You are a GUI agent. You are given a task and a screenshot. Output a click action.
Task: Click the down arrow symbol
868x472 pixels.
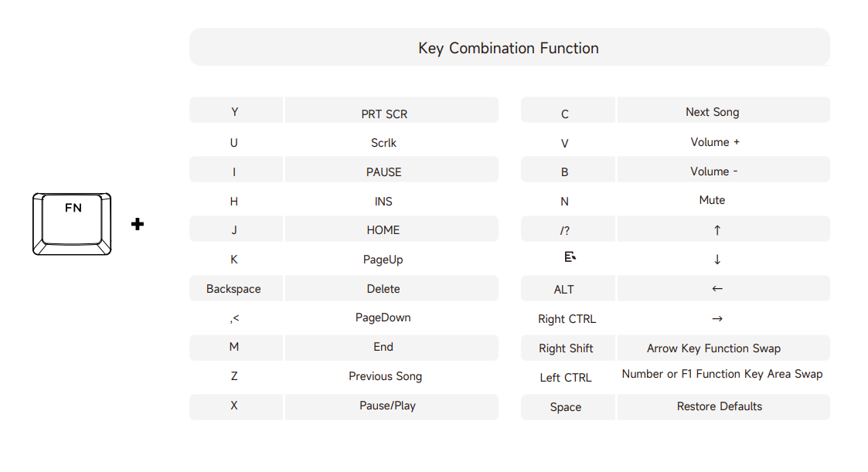pos(717,260)
